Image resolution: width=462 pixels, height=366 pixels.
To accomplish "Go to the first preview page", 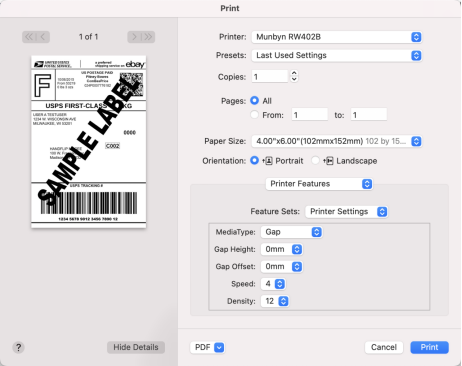I will pos(29,37).
